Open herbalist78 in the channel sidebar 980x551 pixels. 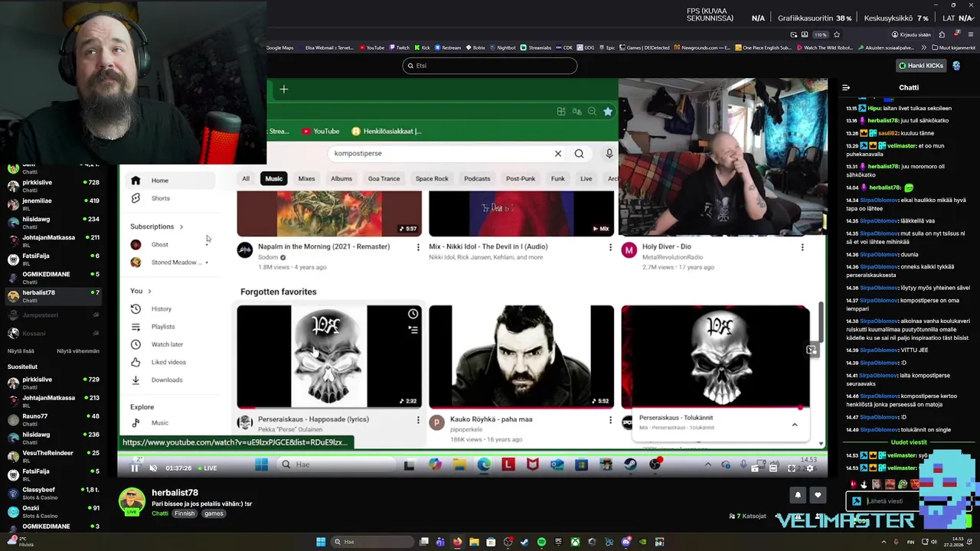(x=52, y=296)
